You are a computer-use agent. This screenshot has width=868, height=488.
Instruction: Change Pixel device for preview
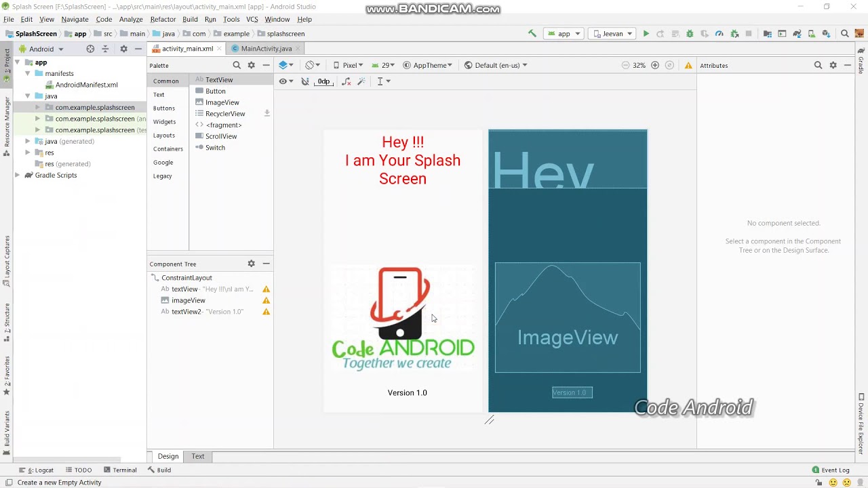pyautogui.click(x=348, y=65)
